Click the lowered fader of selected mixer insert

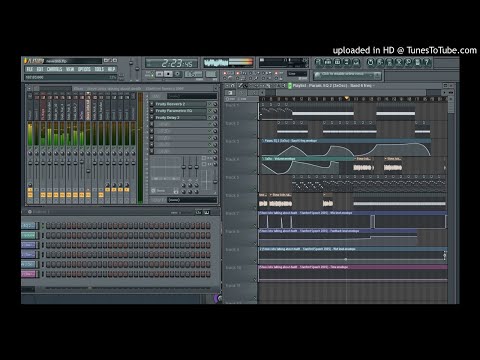[x=88, y=171]
